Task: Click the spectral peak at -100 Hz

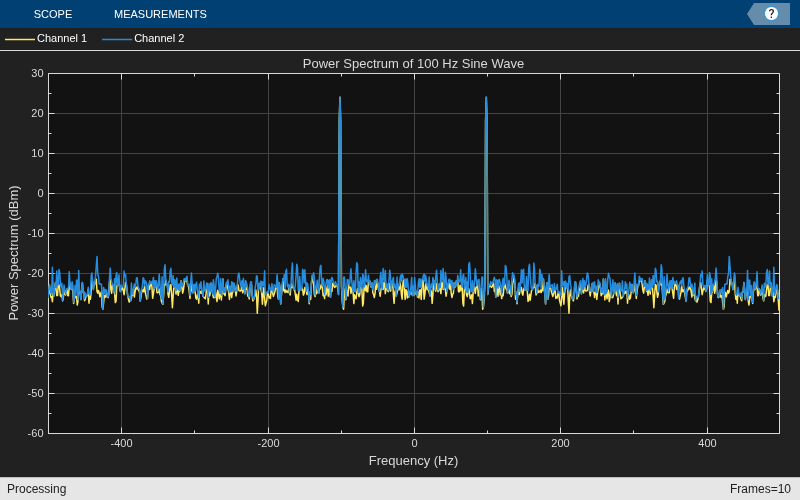Action: (340, 98)
